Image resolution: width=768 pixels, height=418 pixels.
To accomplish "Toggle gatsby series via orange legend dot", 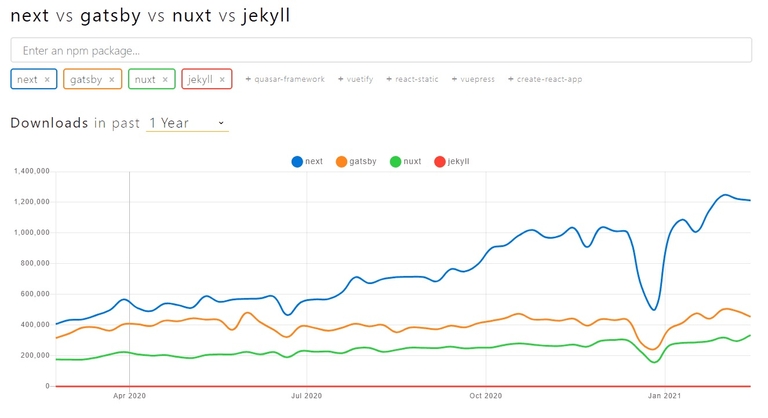I will point(341,161).
